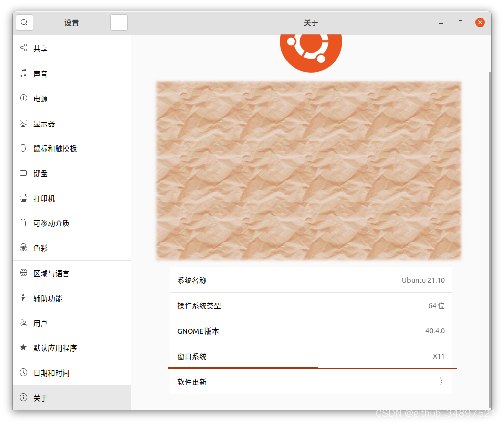
Task: Open the search in Settings sidebar
Action: 24,22
